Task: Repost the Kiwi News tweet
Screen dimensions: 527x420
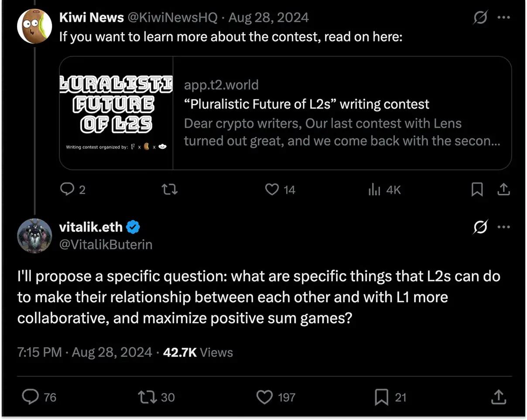Action: pos(170,189)
